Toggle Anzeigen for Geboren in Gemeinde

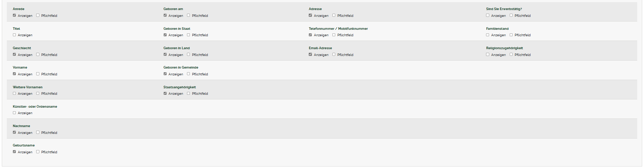165,74
